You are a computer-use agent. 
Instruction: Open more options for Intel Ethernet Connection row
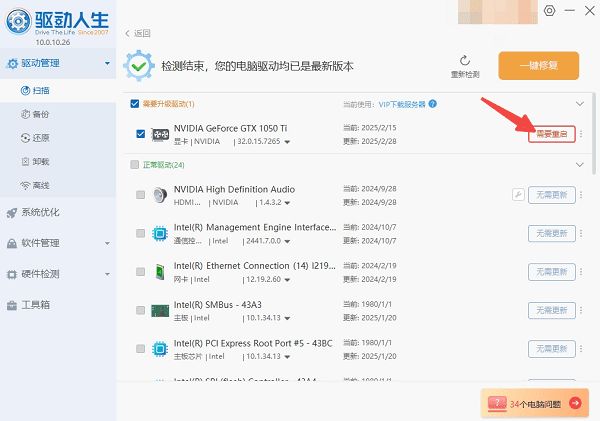581,272
